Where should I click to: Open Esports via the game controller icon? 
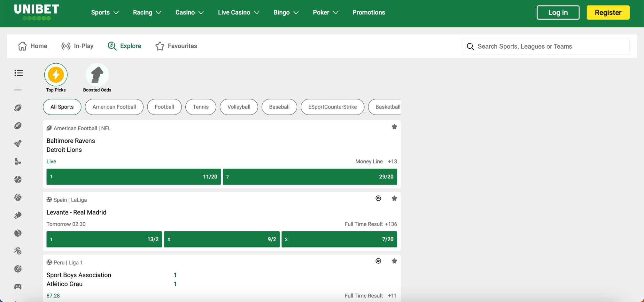click(x=18, y=287)
